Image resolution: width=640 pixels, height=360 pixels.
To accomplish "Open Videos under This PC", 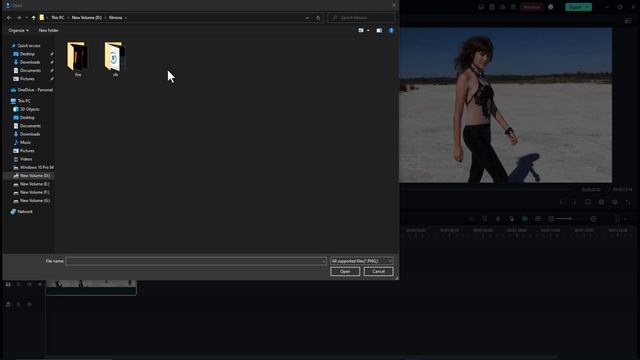I will tap(26, 159).
